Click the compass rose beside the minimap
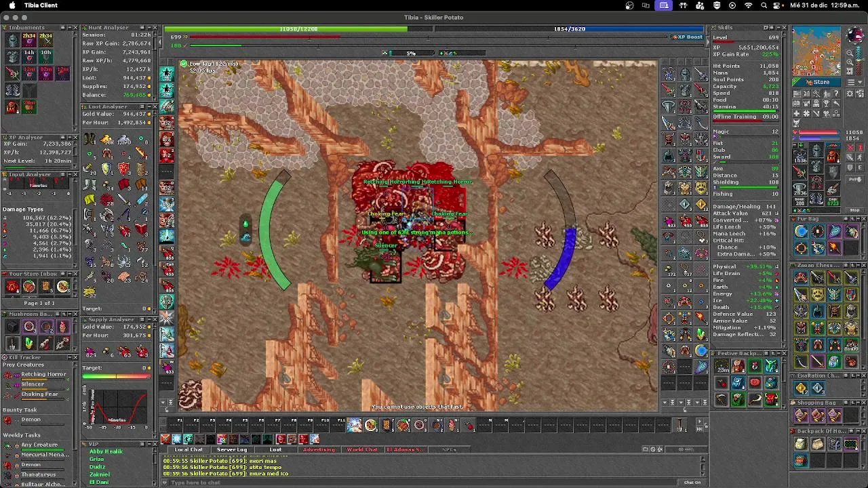The width and height of the screenshot is (868, 488). tap(854, 35)
